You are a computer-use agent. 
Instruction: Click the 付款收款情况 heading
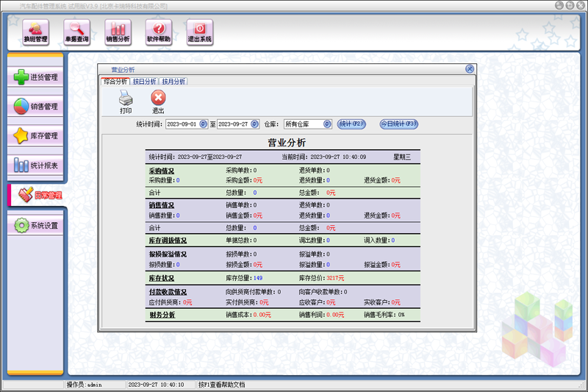click(168, 292)
